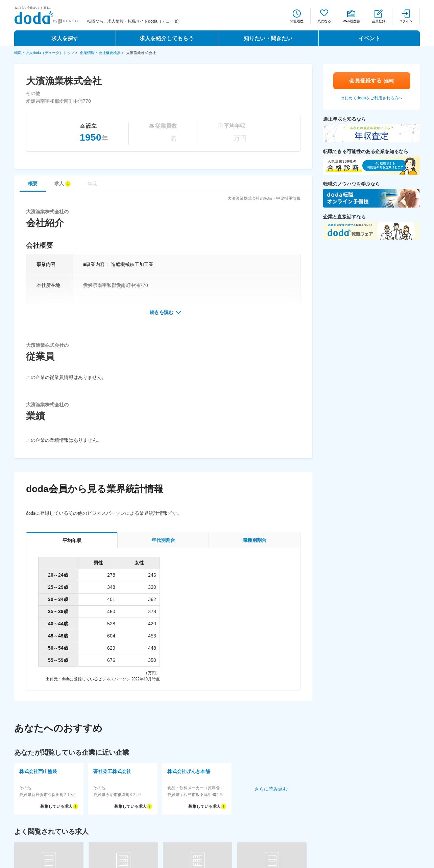
Task: Open the イベント menu
Action: coord(369,38)
